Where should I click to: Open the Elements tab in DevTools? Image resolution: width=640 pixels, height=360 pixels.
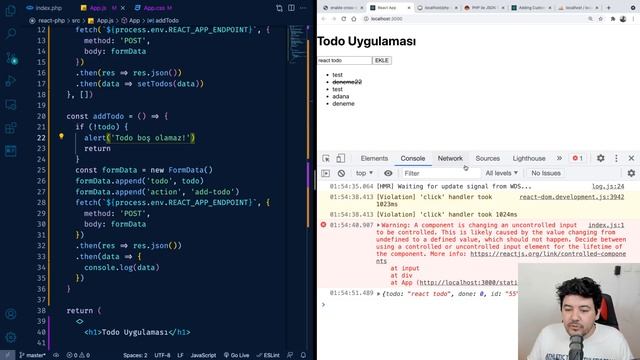point(374,158)
